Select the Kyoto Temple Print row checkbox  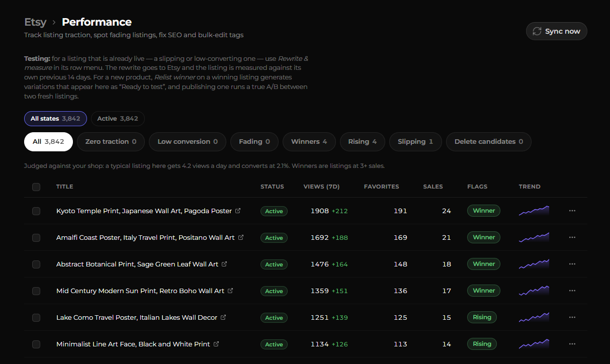point(36,211)
